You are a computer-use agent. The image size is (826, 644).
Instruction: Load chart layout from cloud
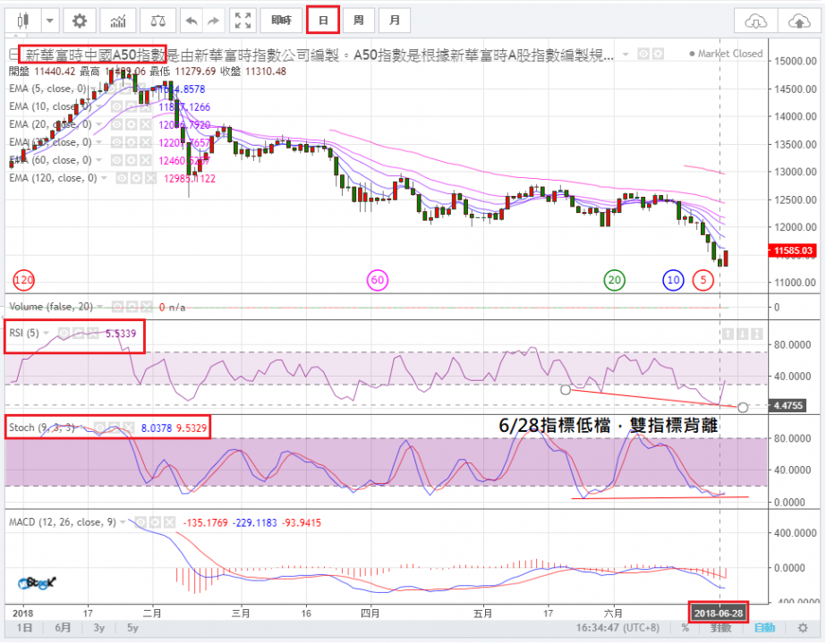756,21
